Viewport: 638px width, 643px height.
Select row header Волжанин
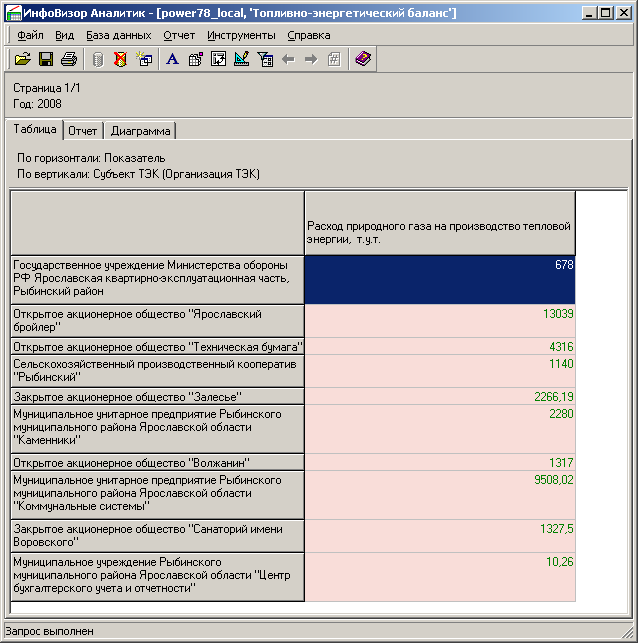[x=157, y=463]
